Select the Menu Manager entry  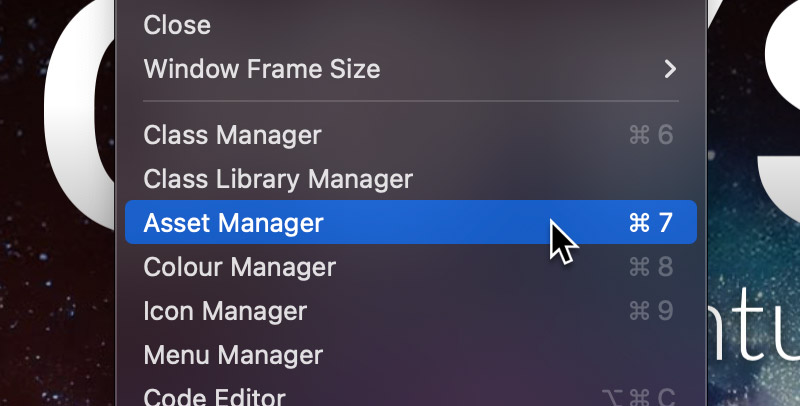(233, 355)
